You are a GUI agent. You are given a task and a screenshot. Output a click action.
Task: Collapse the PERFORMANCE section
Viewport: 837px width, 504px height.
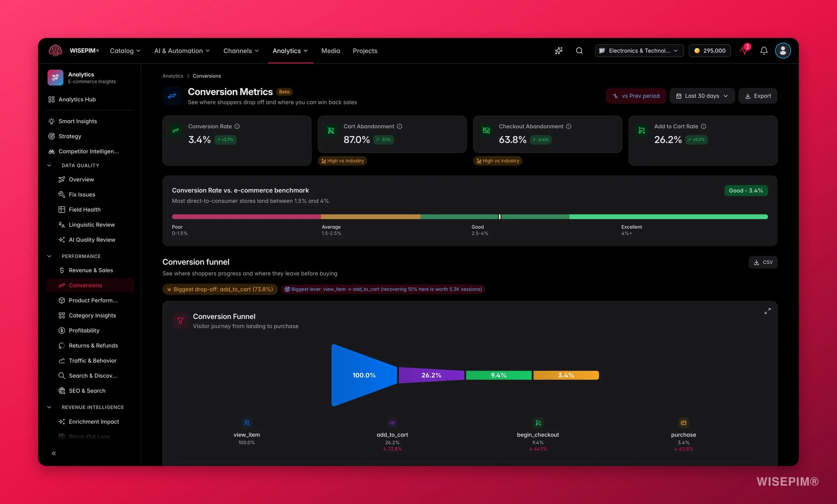[x=49, y=256]
